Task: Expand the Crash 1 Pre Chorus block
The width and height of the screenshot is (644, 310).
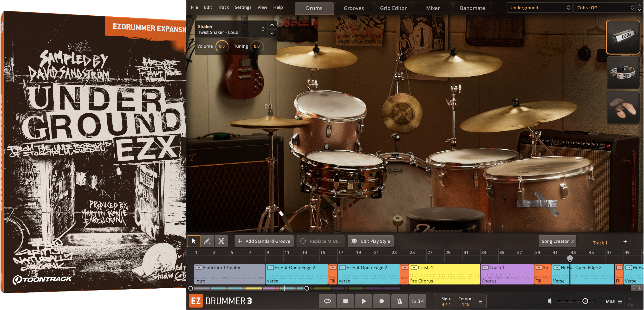Action: (x=414, y=267)
